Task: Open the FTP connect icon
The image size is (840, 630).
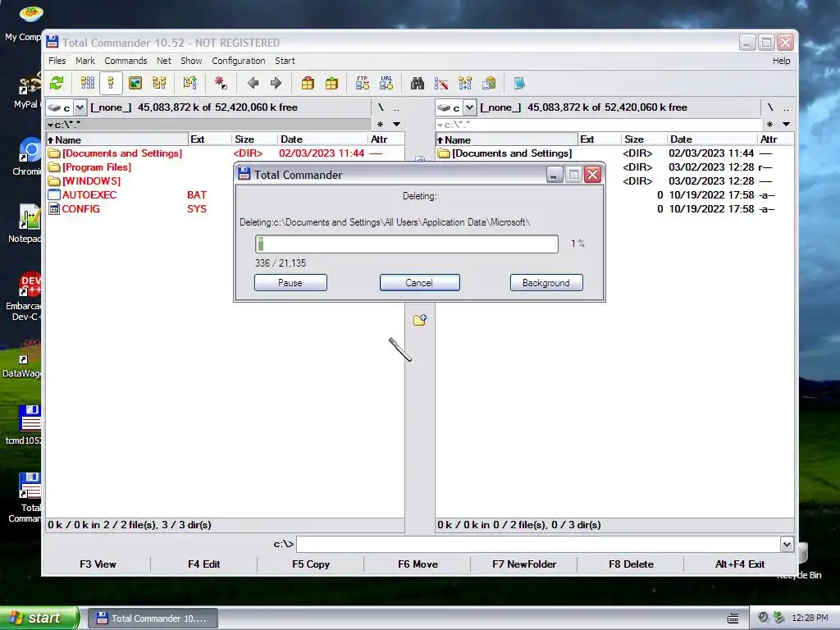Action: pyautogui.click(x=362, y=83)
